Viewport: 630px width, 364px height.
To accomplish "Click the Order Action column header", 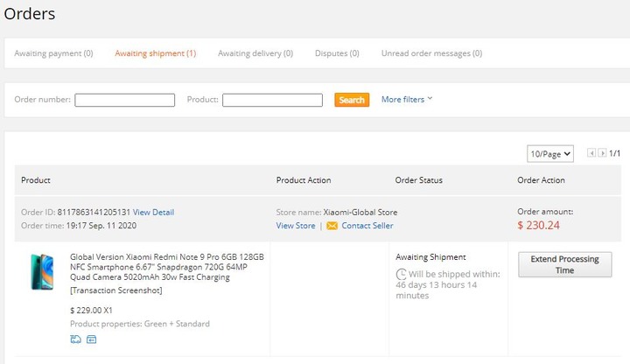I will pyautogui.click(x=542, y=180).
